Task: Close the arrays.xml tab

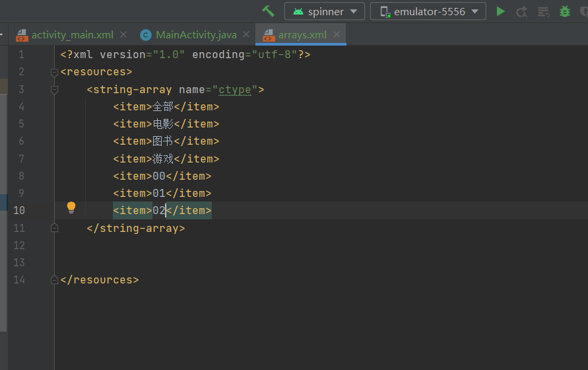Action: [x=337, y=35]
